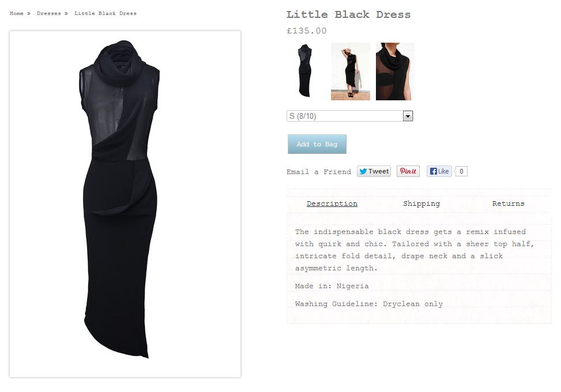Click the Facebook Like button
Screen dimensions: 561x392
[439, 171]
